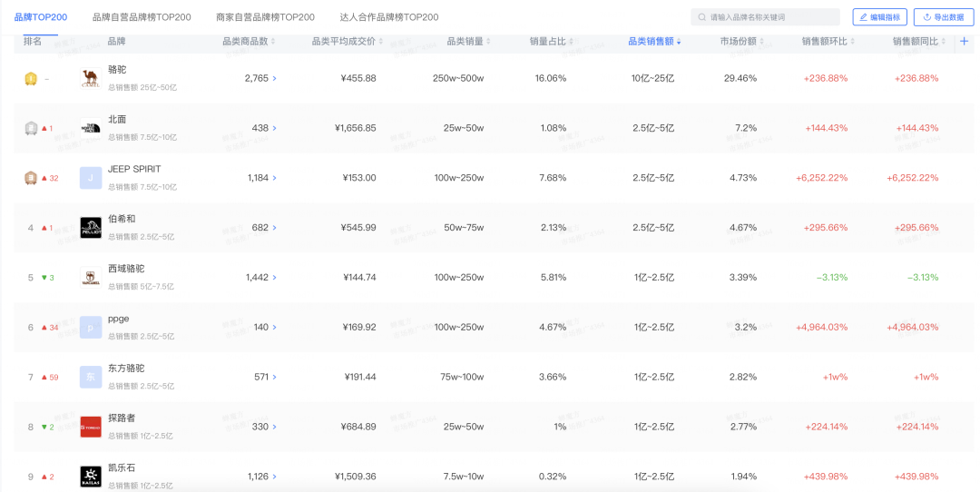The image size is (980, 492).
Task: Click 品牌 column header
Action: [x=117, y=41]
